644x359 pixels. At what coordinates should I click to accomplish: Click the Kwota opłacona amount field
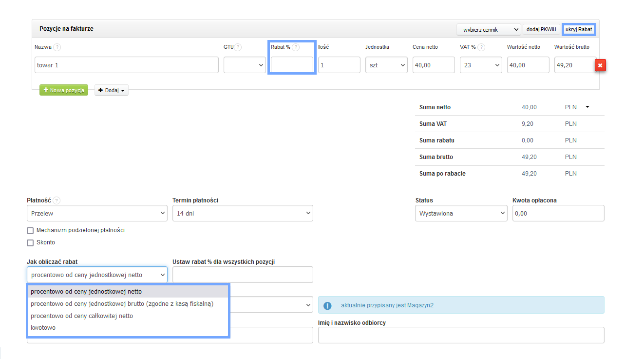[x=558, y=213]
